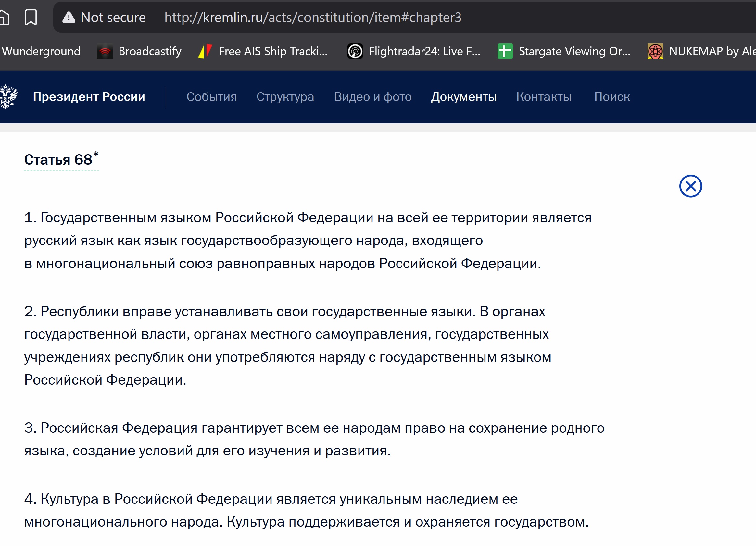Open the Структура menu section
Image resolution: width=756 pixels, height=546 pixels.
point(285,97)
